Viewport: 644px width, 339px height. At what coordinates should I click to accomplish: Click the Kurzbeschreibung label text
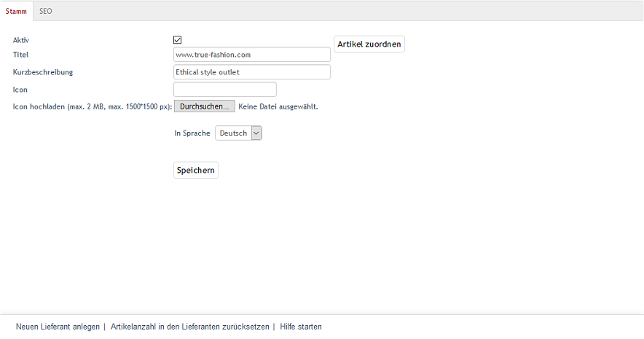click(x=43, y=72)
